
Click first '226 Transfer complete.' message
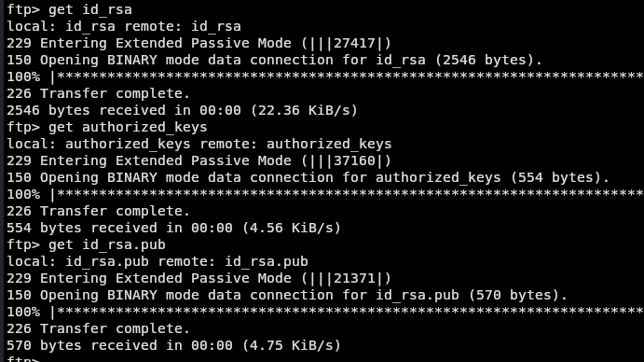tap(98, 93)
